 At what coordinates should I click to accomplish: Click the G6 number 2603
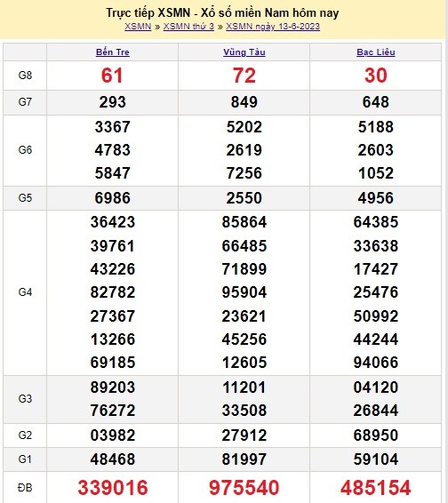(376, 150)
